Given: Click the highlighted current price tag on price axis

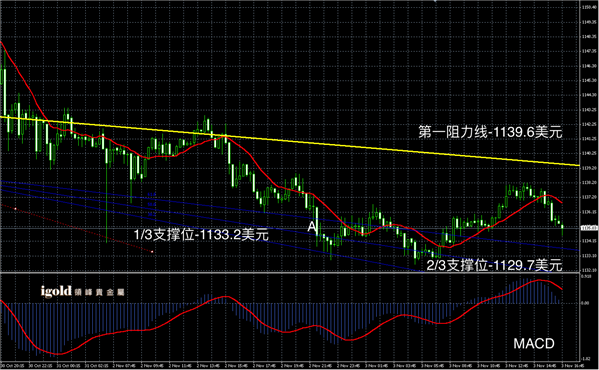Looking at the screenshot, I should [589, 228].
